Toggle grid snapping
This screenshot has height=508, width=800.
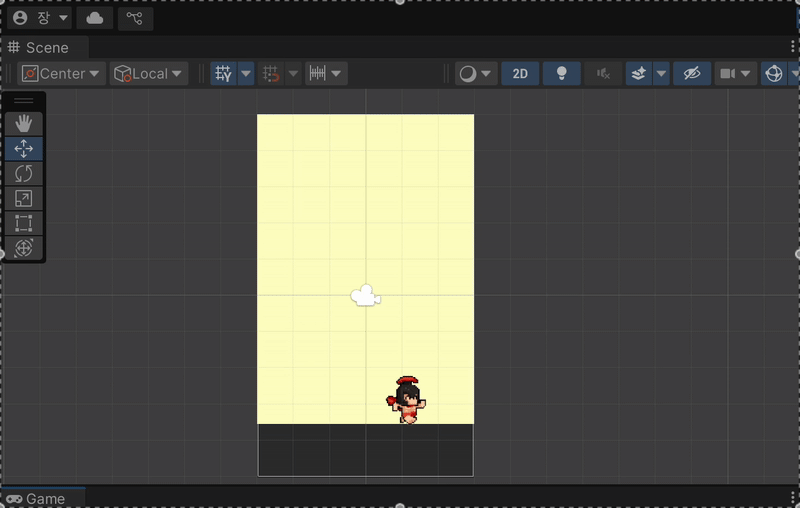click(x=271, y=73)
